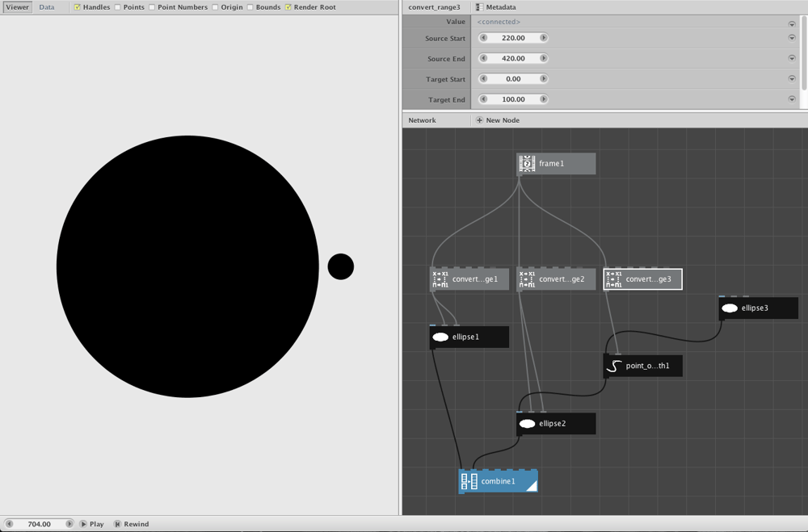Image resolution: width=808 pixels, height=532 pixels.
Task: Click the convert_range3 node icon
Action: (613, 279)
